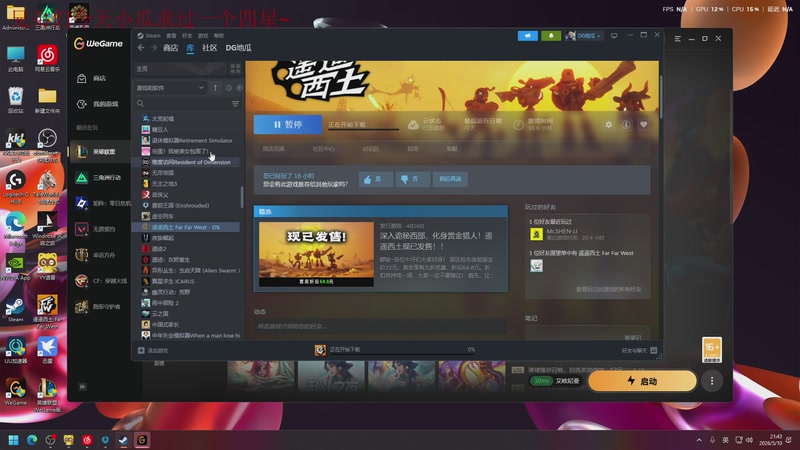Click the yellow 启动 launch button
The width and height of the screenshot is (800, 450).
pos(642,381)
